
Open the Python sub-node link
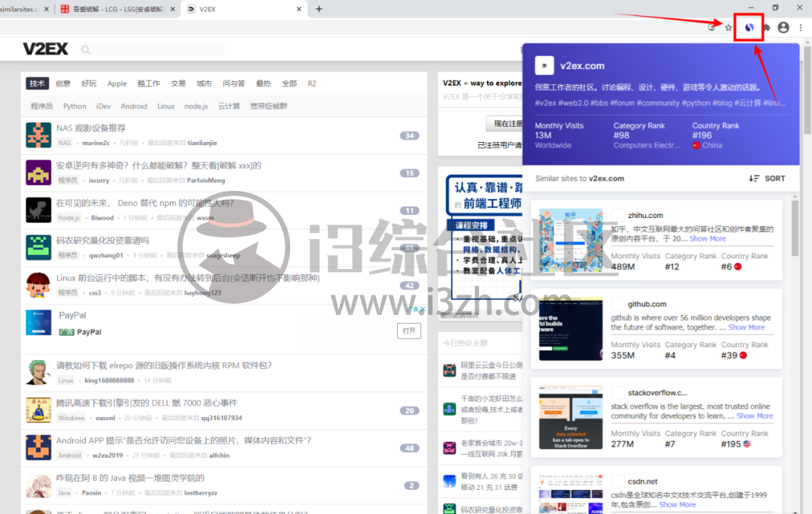[74, 106]
